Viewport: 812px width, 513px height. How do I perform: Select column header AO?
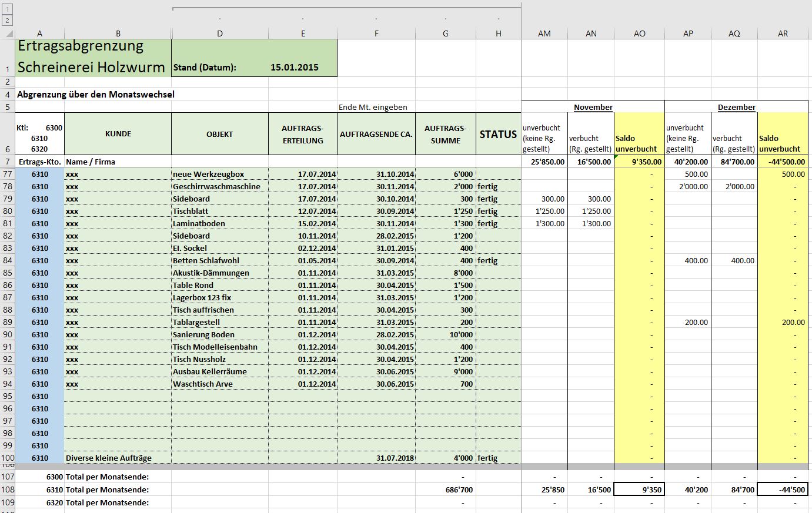point(639,33)
